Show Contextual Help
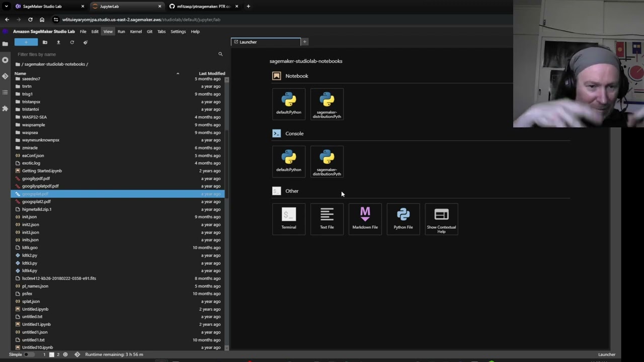Viewport: 644px width, 362px height. [x=442, y=219]
